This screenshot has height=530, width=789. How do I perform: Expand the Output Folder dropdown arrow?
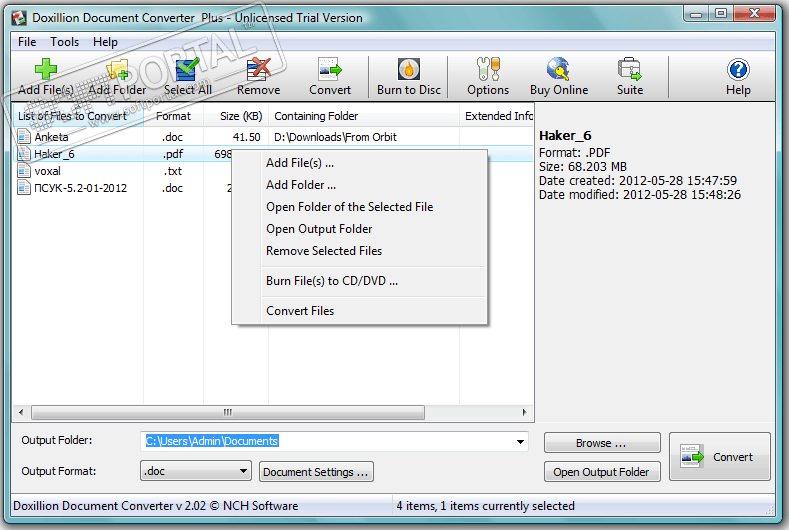click(x=520, y=442)
